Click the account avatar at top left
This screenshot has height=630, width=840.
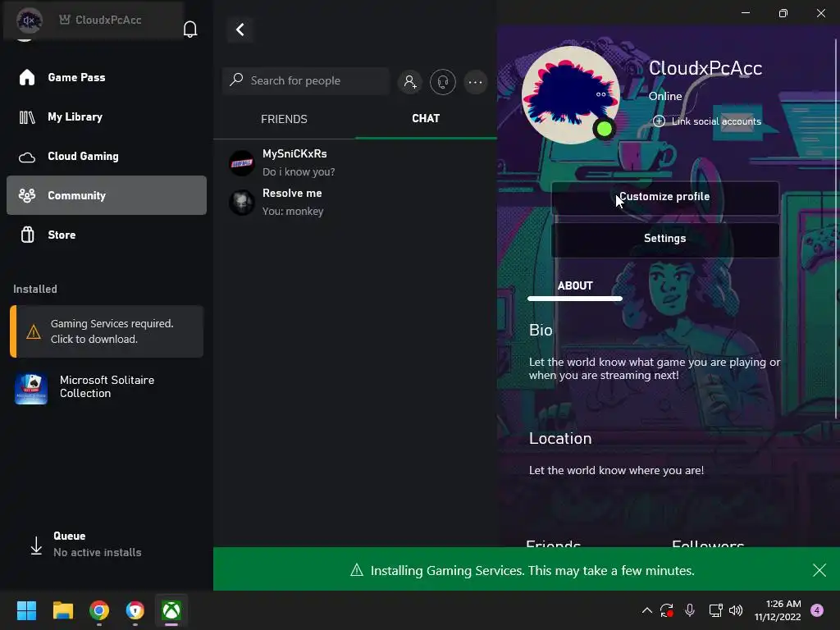point(29,21)
